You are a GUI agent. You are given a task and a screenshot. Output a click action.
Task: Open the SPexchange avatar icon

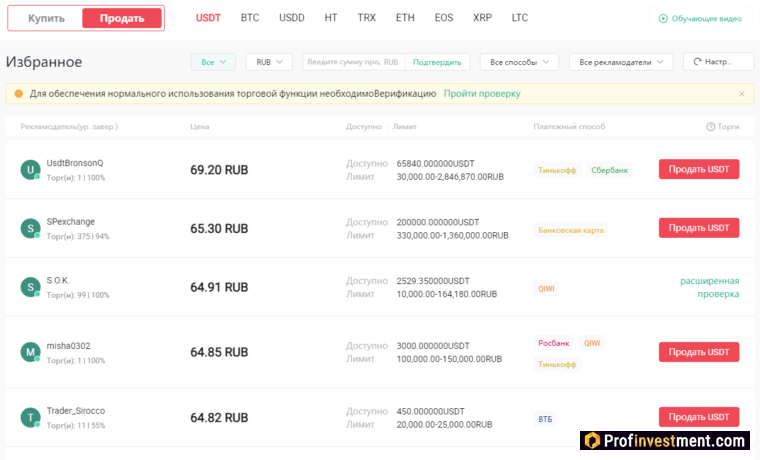(x=30, y=228)
